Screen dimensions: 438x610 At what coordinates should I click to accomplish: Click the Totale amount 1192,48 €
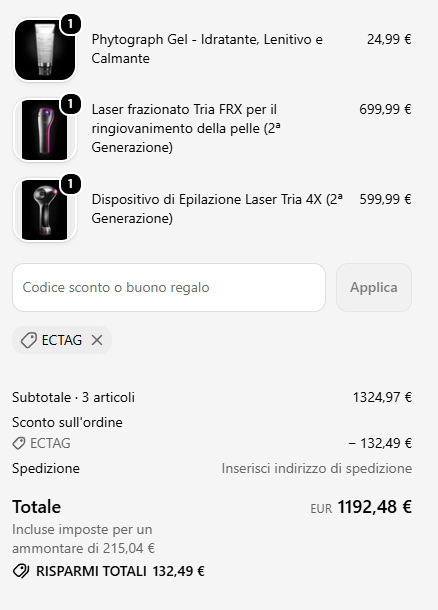pos(374,507)
